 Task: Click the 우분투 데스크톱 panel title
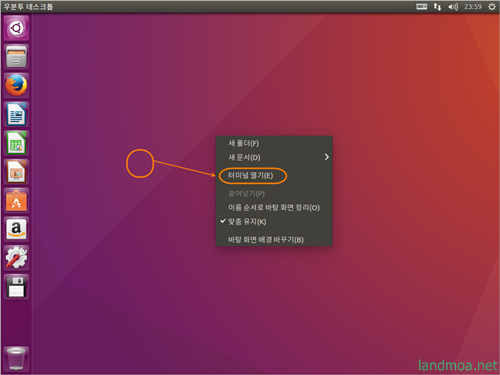coord(28,7)
